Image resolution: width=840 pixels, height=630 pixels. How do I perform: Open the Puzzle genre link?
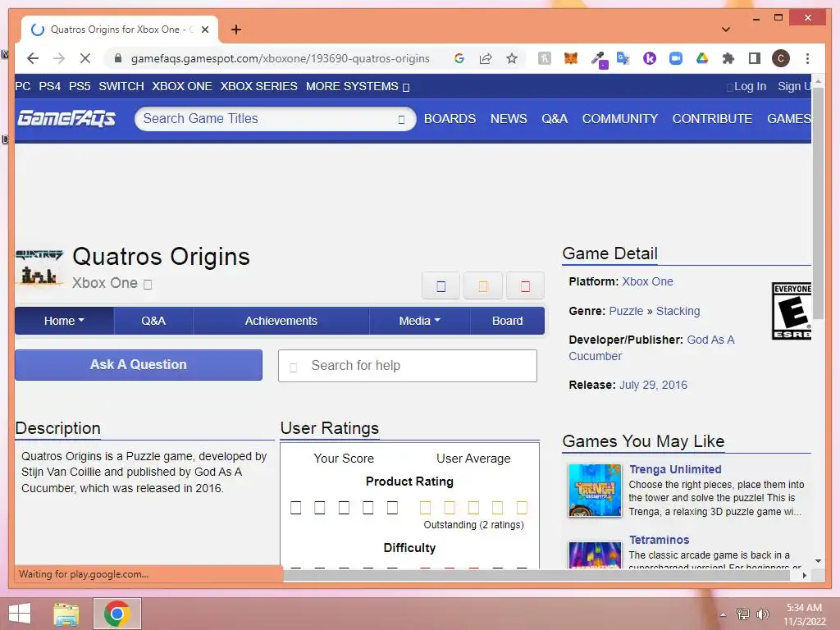click(626, 311)
